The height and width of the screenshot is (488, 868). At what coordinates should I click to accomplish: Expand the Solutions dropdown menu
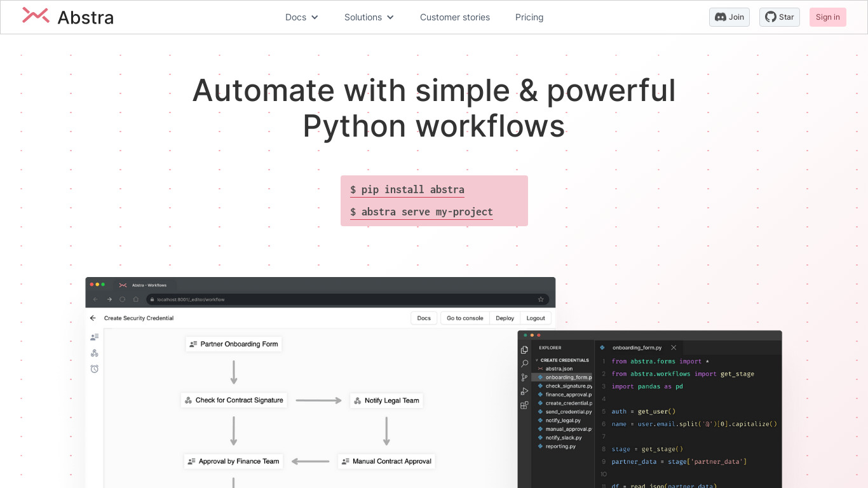[x=369, y=17]
